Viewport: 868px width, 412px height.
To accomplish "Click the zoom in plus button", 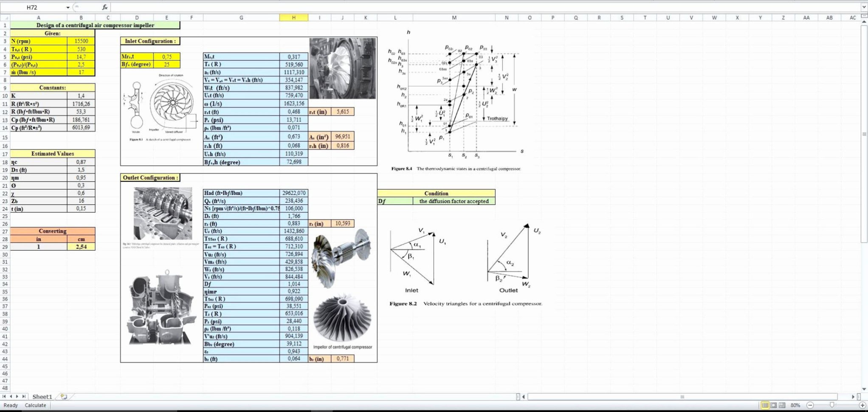I will coord(862,405).
